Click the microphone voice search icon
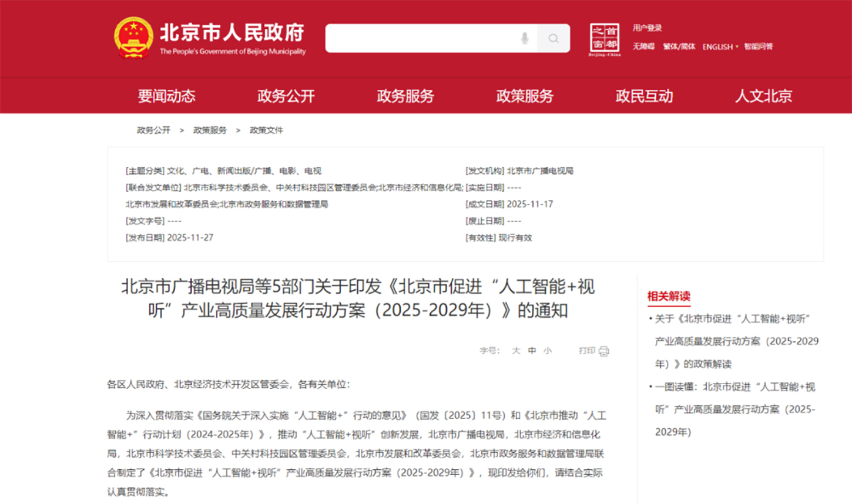Viewport: 852px width, 504px height. (524, 38)
